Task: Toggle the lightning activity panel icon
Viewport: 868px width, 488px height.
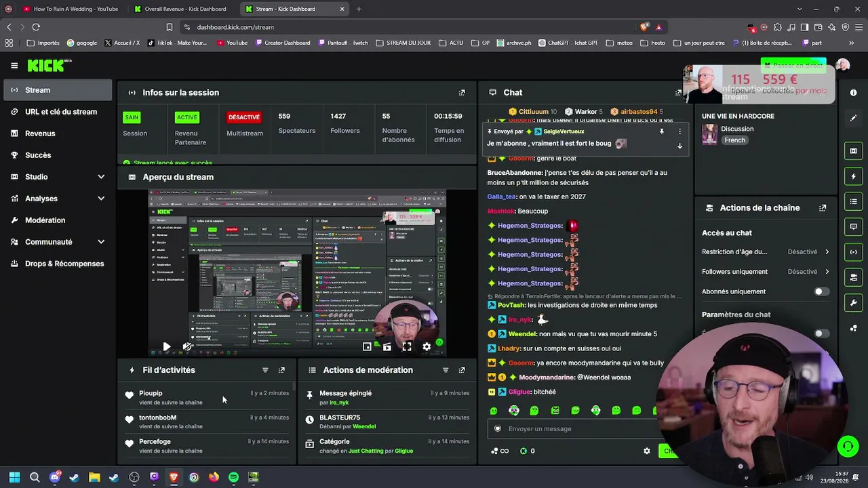Action: coord(853,176)
